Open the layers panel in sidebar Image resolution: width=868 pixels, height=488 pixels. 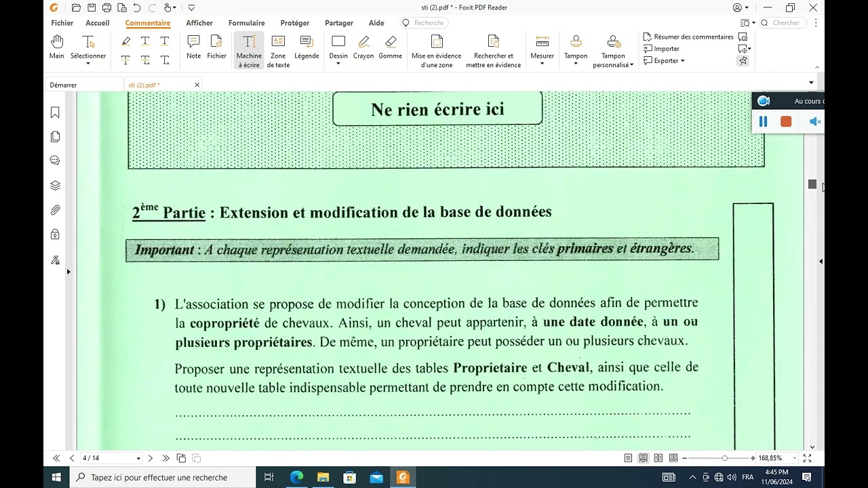coord(55,186)
